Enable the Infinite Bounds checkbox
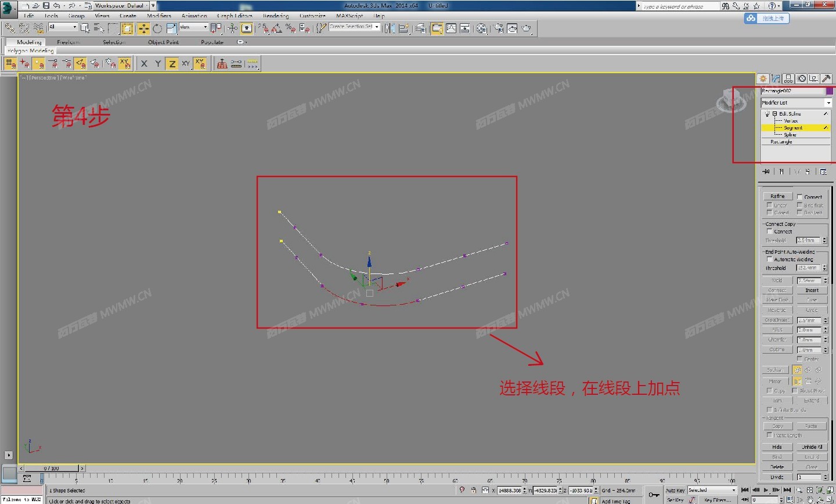 tap(770, 409)
